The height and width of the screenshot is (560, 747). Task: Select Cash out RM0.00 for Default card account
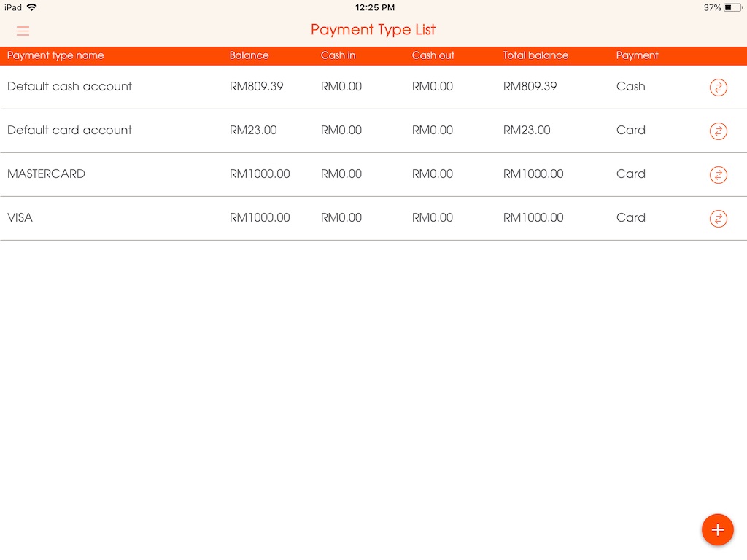pyautogui.click(x=432, y=130)
